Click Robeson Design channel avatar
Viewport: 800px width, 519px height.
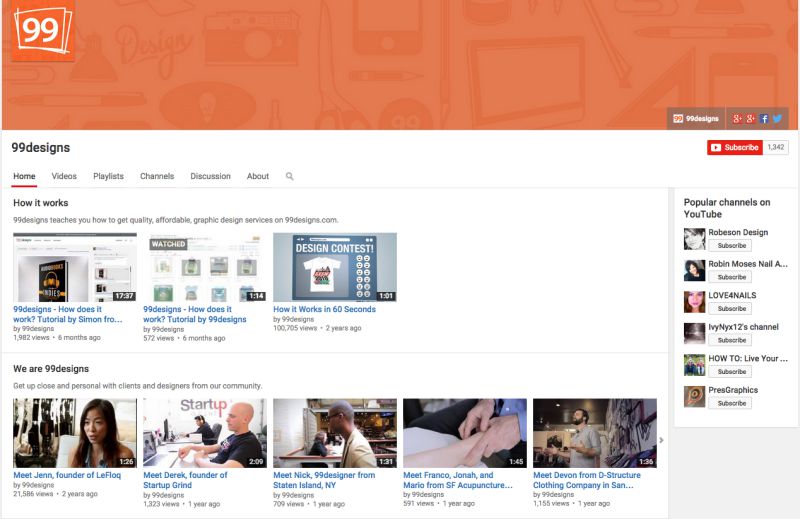[694, 239]
